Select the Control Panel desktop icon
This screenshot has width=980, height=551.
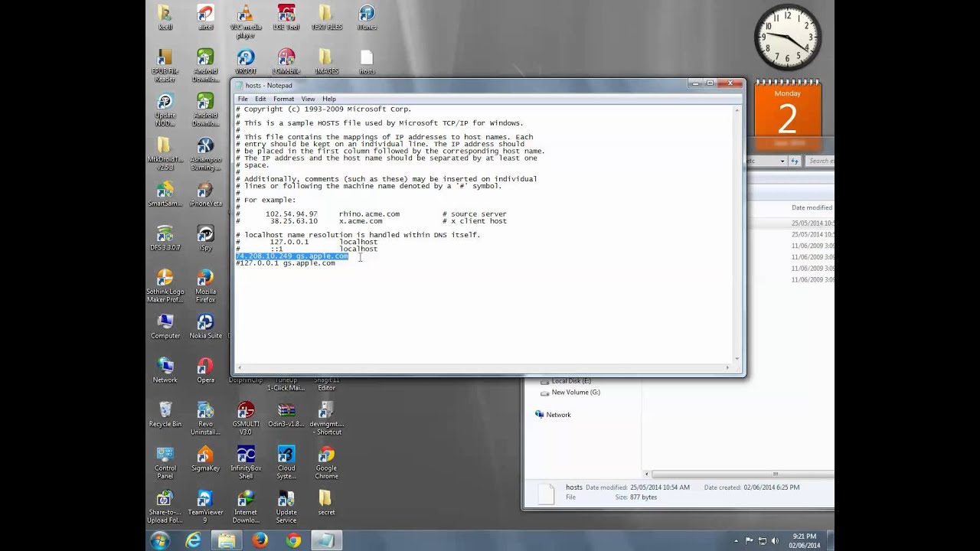click(x=165, y=463)
